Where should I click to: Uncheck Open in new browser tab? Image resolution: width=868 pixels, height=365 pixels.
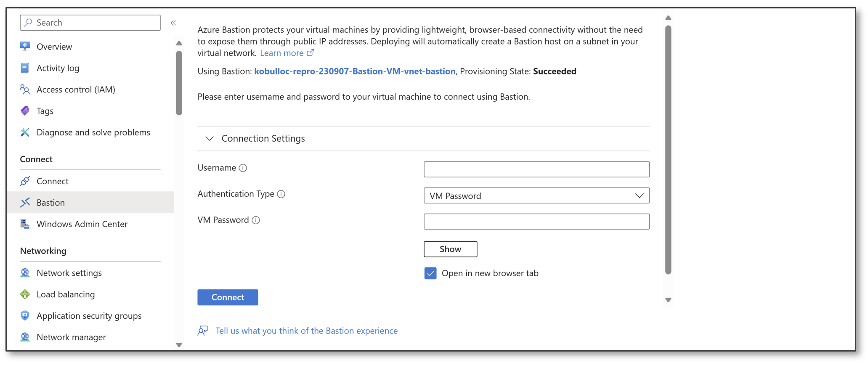coord(430,273)
